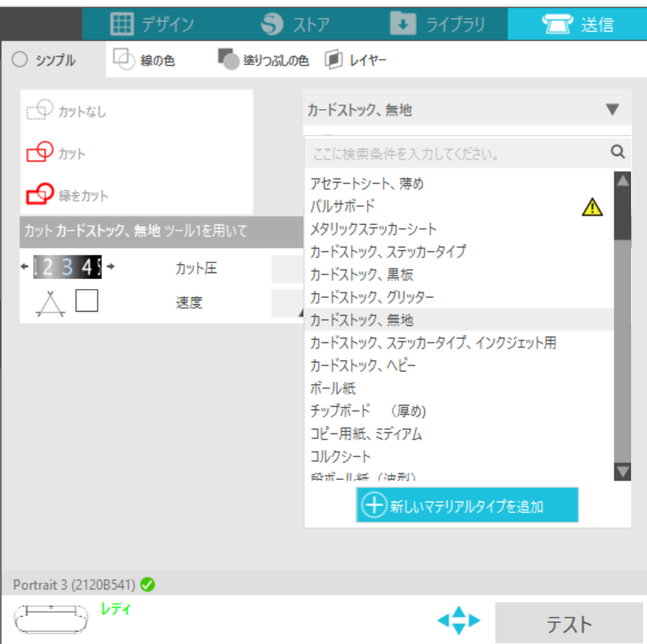Click the blade depth number dial
647x644 pixels.
(68, 267)
